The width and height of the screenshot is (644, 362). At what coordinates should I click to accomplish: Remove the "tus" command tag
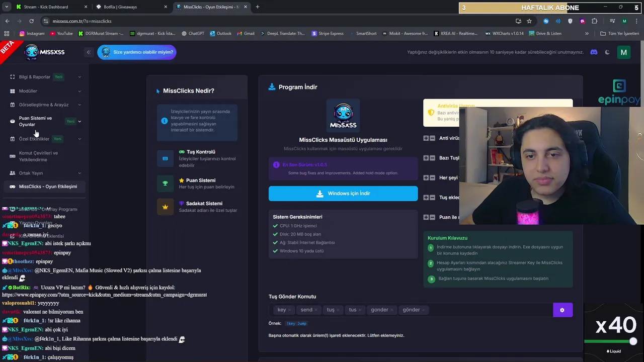(x=360, y=310)
